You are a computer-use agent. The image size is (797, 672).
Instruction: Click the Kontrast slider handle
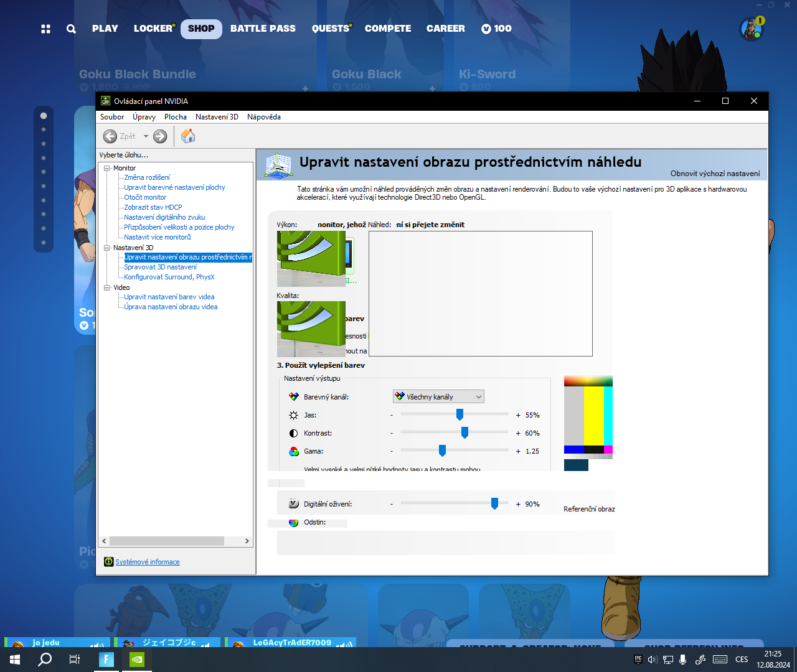point(465,432)
